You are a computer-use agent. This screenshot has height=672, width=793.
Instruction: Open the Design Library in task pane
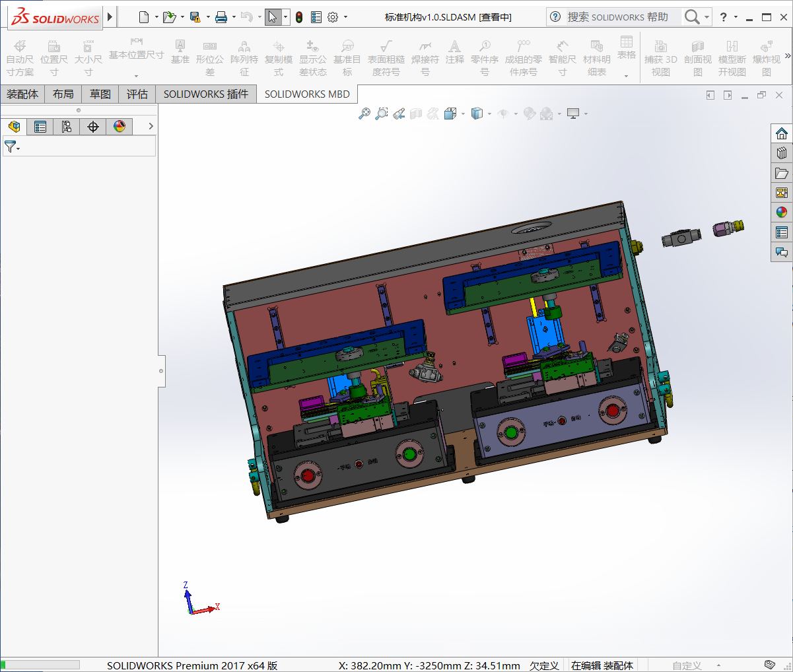782,153
